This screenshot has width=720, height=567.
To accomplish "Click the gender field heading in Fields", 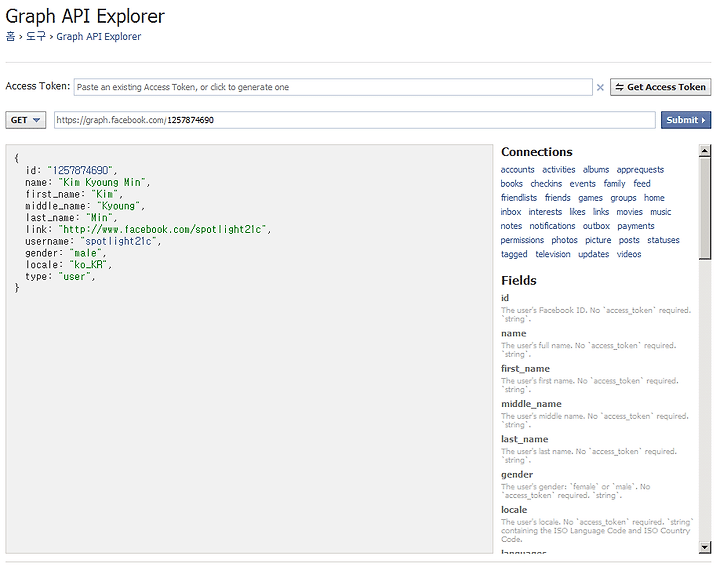I will [x=517, y=475].
